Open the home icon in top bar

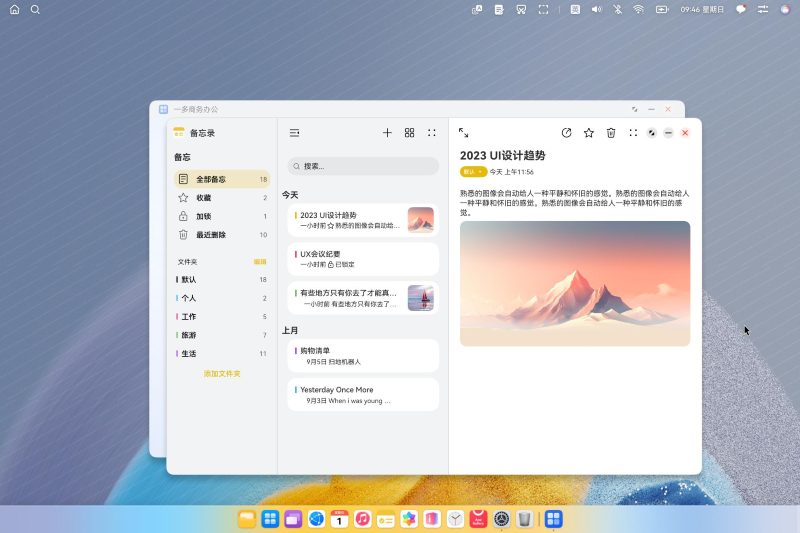pos(14,9)
